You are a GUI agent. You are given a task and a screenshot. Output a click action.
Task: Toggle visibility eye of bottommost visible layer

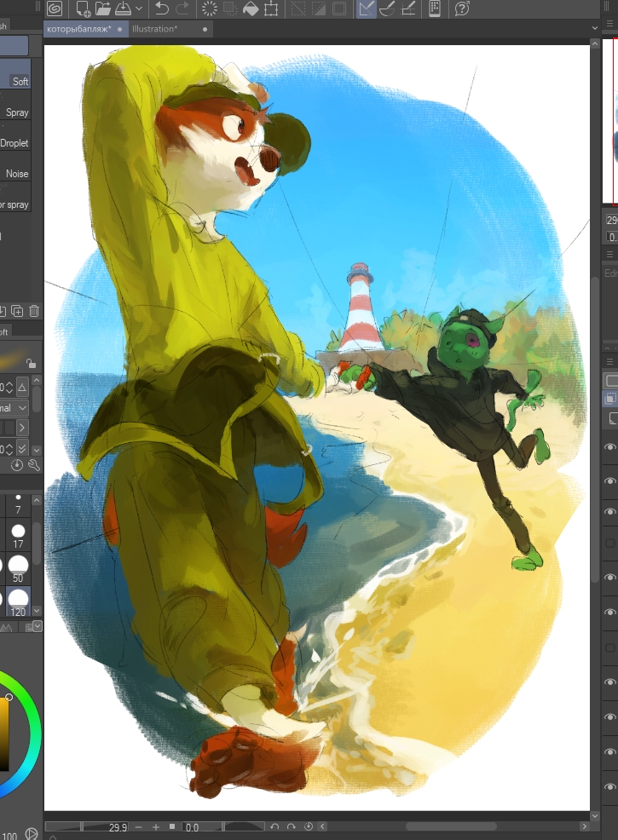click(610, 785)
